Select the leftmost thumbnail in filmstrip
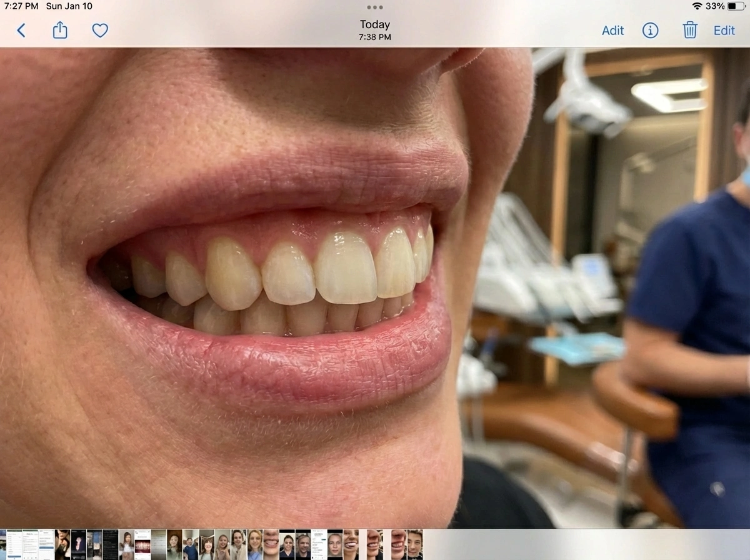The height and width of the screenshot is (560, 750). (2, 544)
